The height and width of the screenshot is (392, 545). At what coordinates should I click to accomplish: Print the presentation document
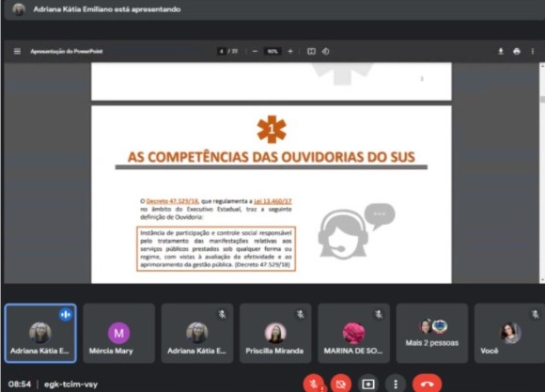[517, 52]
